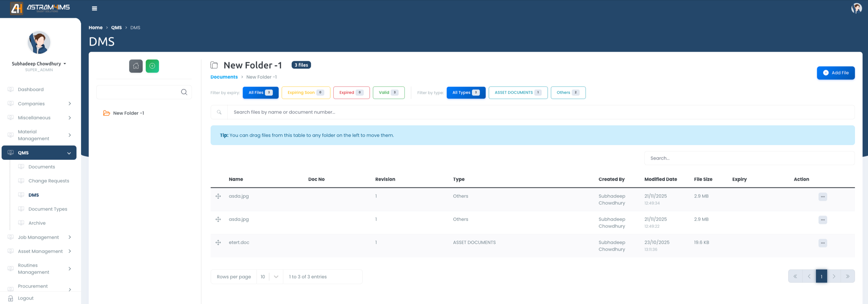This screenshot has height=304, width=868.
Task: Select New Folder -1 in folder tree
Action: pos(128,113)
